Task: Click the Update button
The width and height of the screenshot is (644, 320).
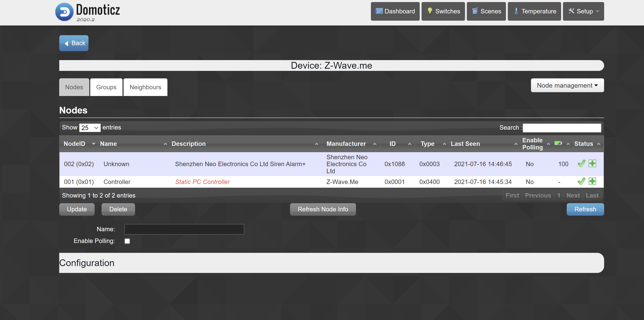Action: pos(77,209)
